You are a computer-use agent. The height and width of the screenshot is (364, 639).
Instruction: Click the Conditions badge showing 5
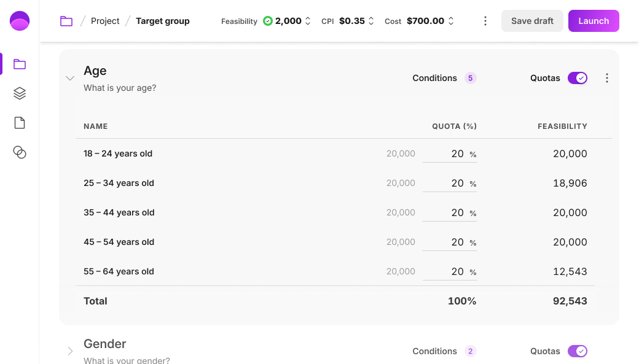tap(471, 78)
